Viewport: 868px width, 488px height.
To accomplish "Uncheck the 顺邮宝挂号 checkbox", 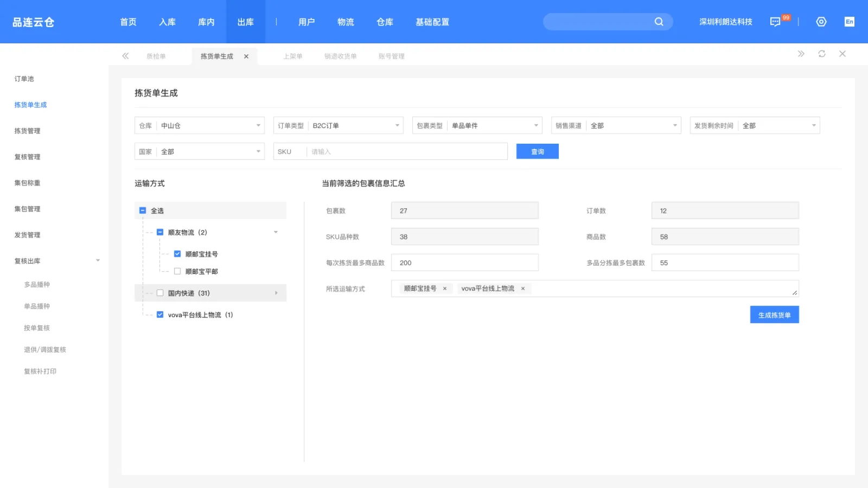I will click(x=177, y=254).
